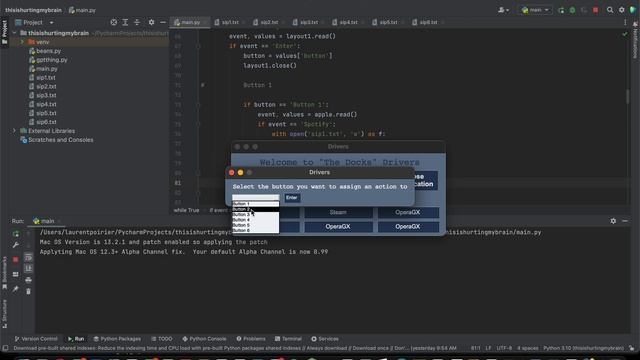The height and width of the screenshot is (360, 640).
Task: Click the Expand All icon in Project panel
Action: click(125, 22)
